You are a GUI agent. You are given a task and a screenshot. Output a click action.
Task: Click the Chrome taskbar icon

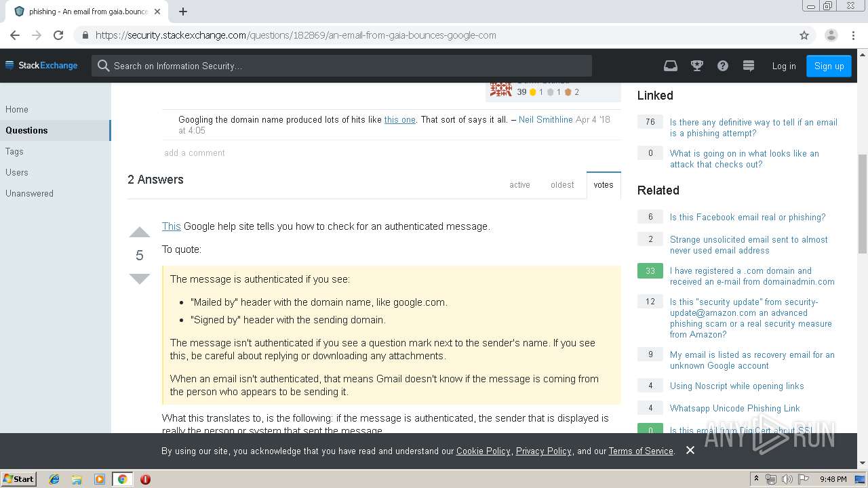point(122,479)
